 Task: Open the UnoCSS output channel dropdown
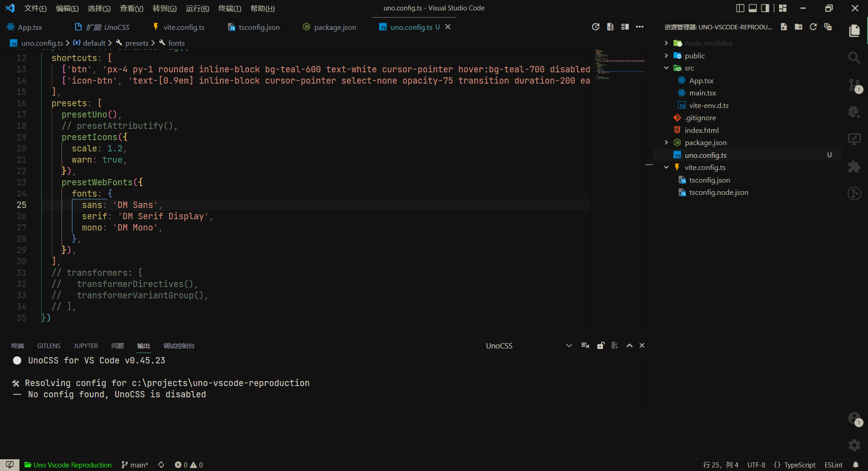coord(528,346)
